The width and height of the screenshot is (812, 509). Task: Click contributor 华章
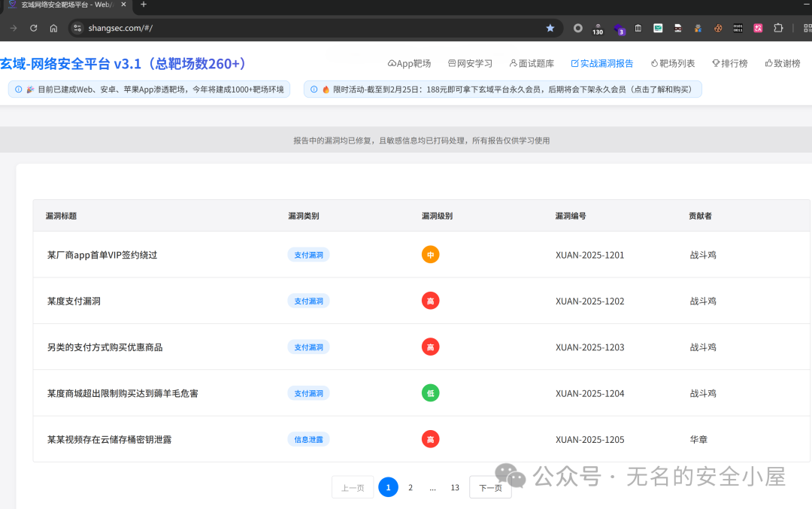[698, 439]
